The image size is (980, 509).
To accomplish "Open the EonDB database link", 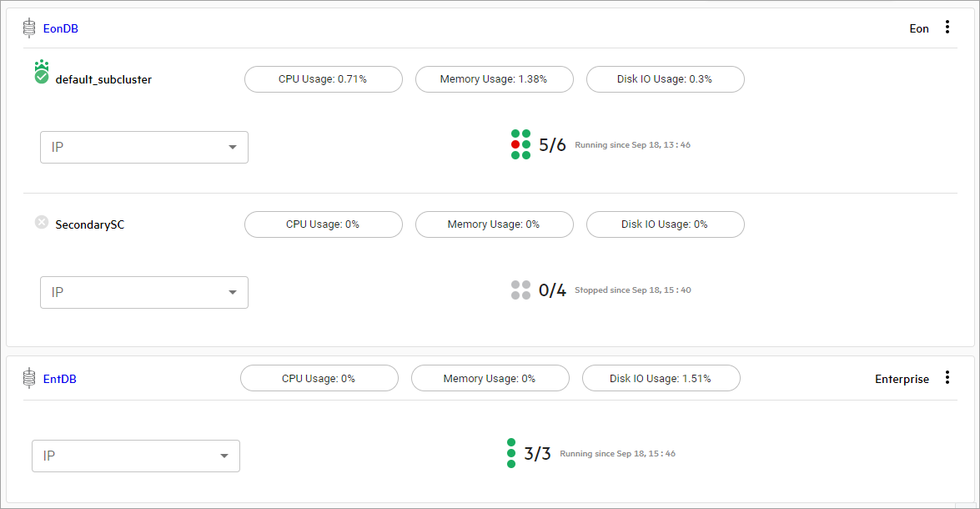I will (61, 28).
